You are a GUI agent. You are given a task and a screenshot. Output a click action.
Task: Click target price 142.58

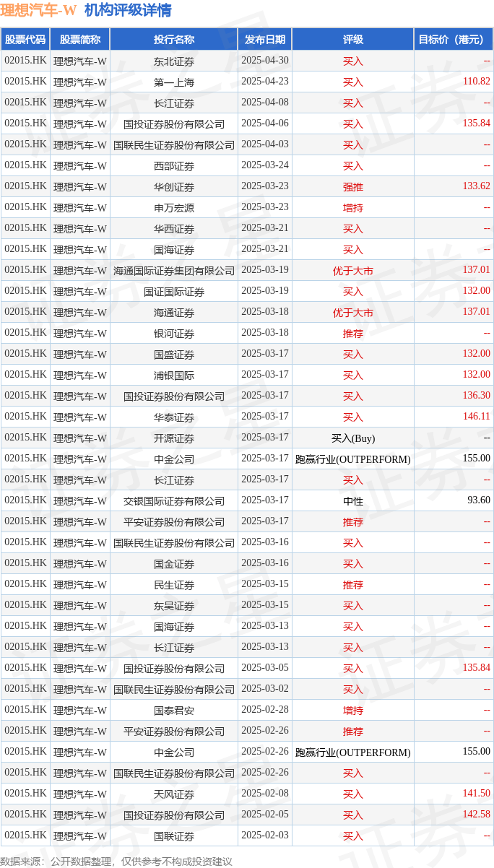pyautogui.click(x=477, y=815)
